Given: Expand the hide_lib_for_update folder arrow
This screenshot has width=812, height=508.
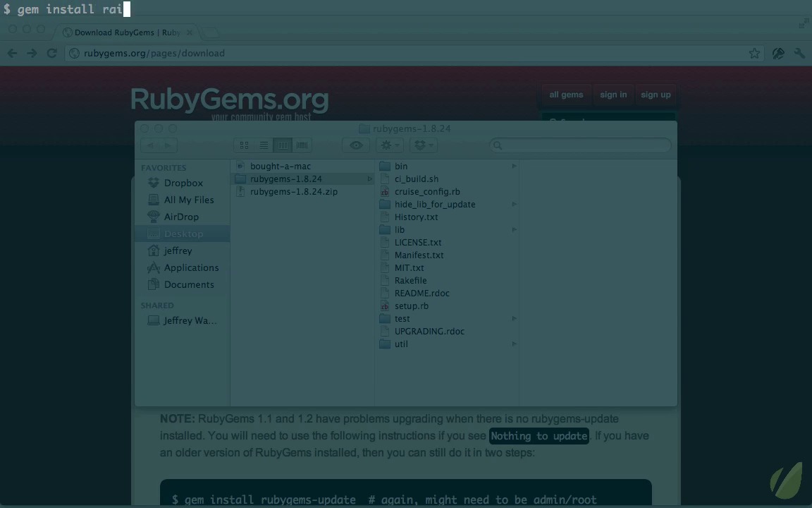Looking at the screenshot, I should click(x=514, y=204).
